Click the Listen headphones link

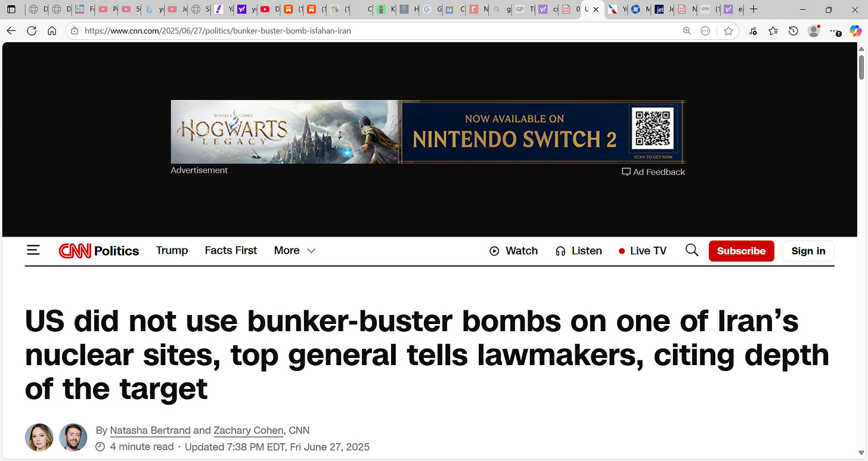click(x=578, y=251)
